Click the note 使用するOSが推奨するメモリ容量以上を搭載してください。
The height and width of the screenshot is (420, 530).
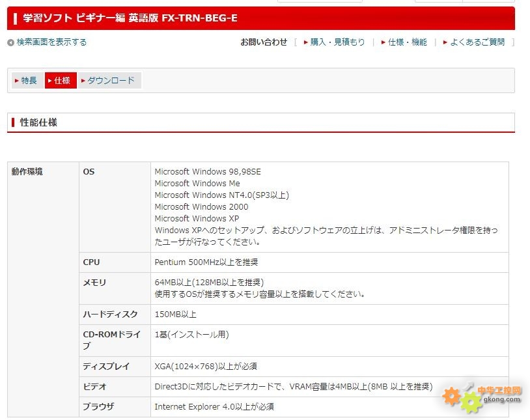(260, 294)
